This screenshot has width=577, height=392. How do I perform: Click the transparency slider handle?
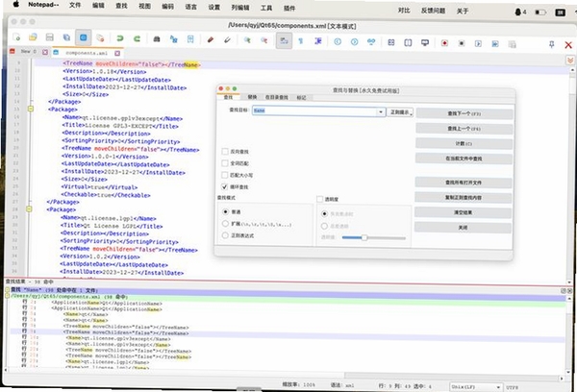point(364,237)
